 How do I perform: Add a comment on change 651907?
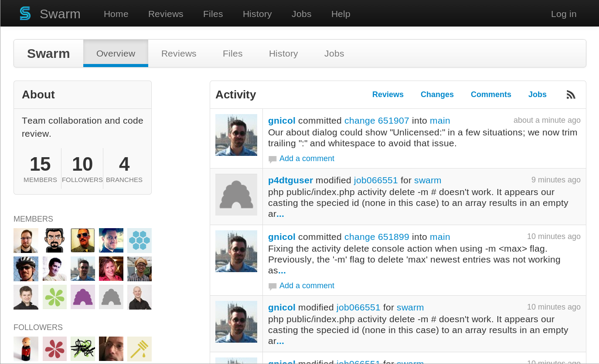click(x=306, y=158)
